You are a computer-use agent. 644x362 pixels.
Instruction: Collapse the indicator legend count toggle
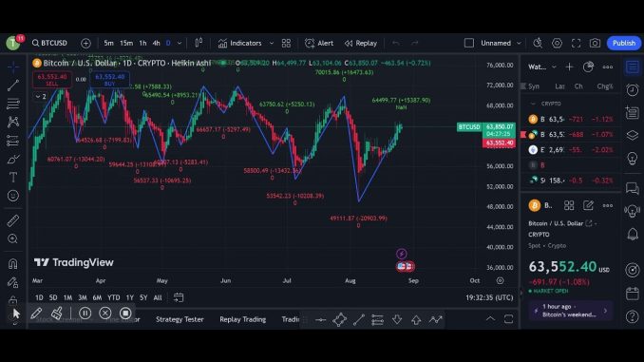40,96
